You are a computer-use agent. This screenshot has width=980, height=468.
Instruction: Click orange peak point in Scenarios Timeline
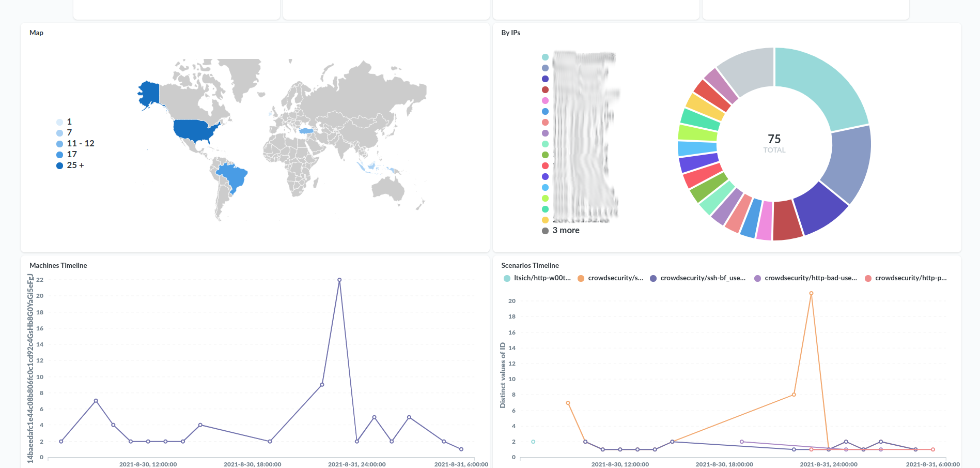point(811,293)
